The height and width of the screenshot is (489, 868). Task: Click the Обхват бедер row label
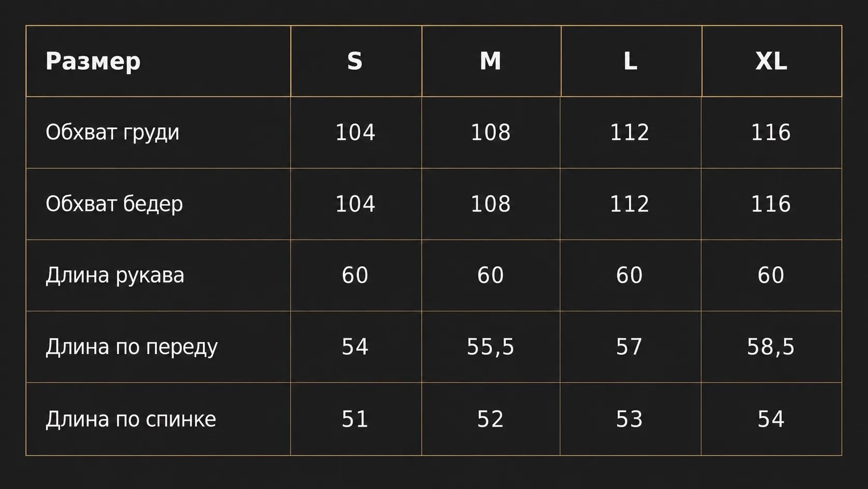click(x=114, y=204)
